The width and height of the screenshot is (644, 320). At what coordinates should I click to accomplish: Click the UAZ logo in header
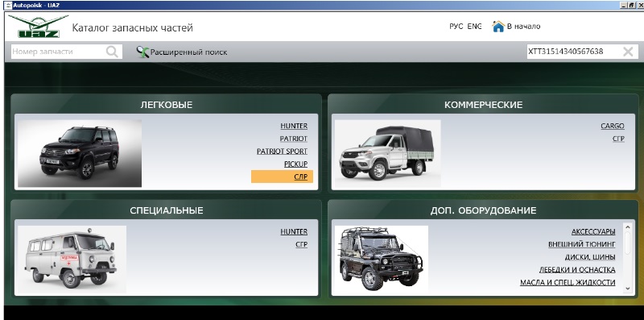(x=38, y=27)
